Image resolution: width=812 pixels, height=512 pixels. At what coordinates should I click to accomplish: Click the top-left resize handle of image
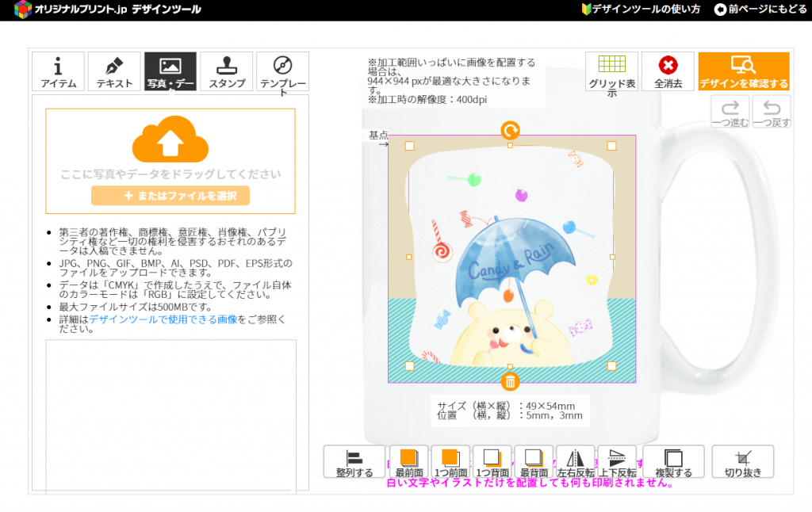coord(410,146)
